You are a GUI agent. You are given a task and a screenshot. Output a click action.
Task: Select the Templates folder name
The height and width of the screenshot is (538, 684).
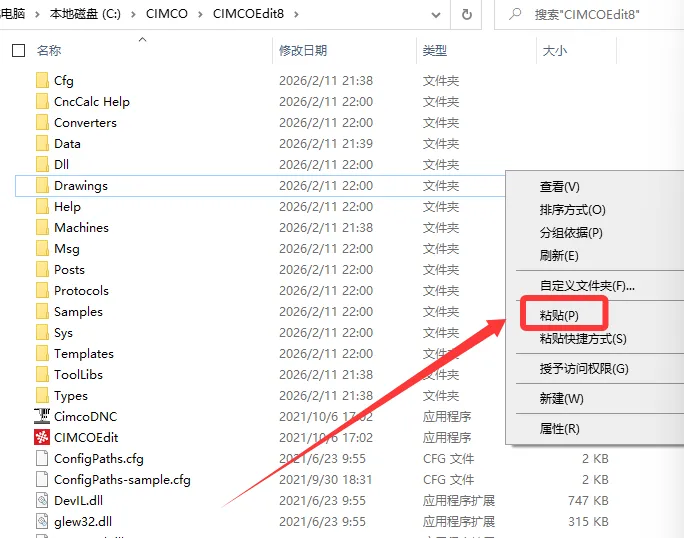(x=84, y=353)
